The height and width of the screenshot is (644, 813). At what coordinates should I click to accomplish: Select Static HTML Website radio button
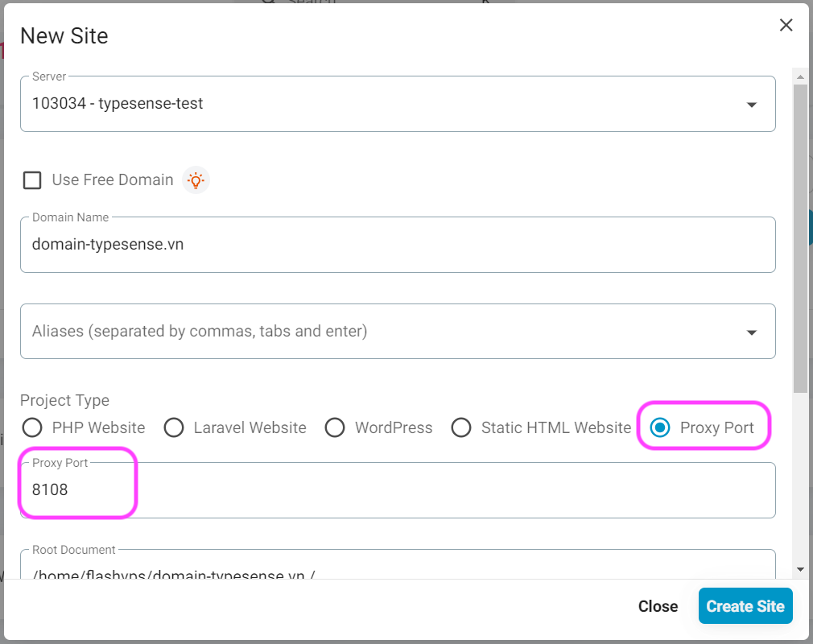tap(461, 427)
